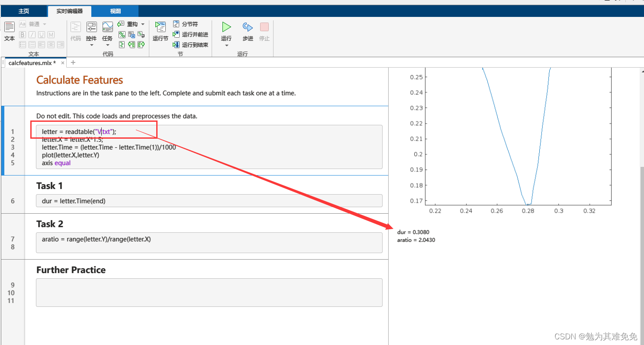Toggle monospace formatting M

click(51, 35)
